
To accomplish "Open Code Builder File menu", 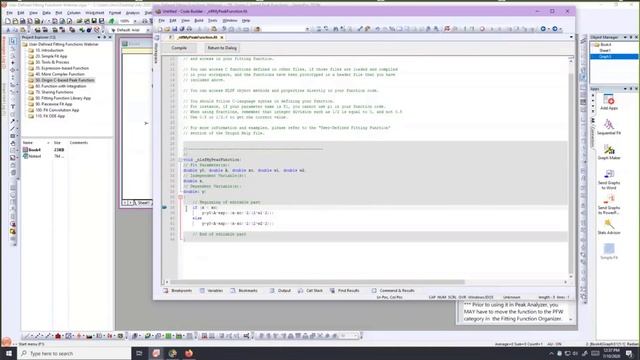I will [162, 20].
